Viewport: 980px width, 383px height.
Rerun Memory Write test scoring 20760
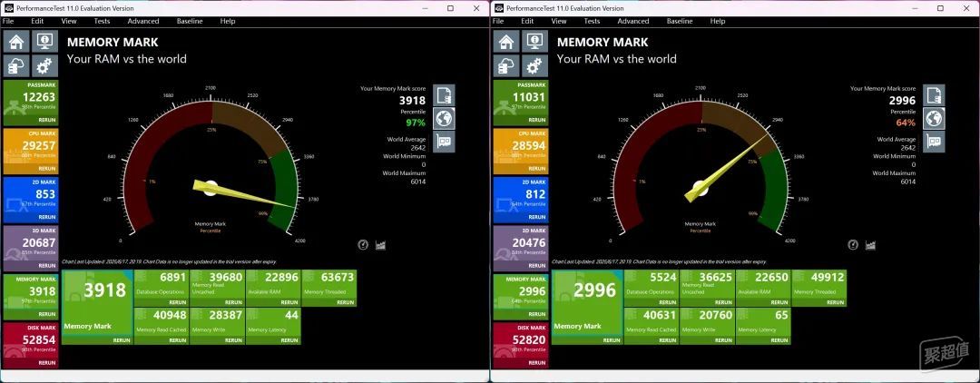coord(723,340)
